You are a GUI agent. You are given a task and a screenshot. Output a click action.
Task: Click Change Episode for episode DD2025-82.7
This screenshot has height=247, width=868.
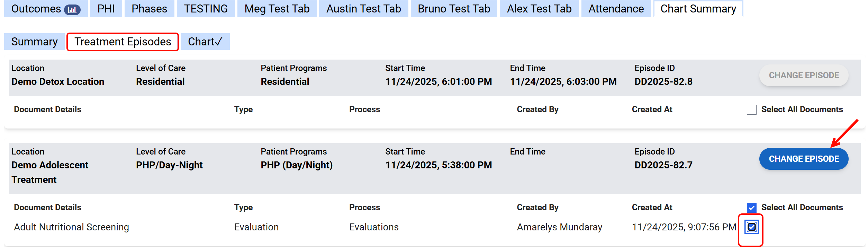coord(804,159)
